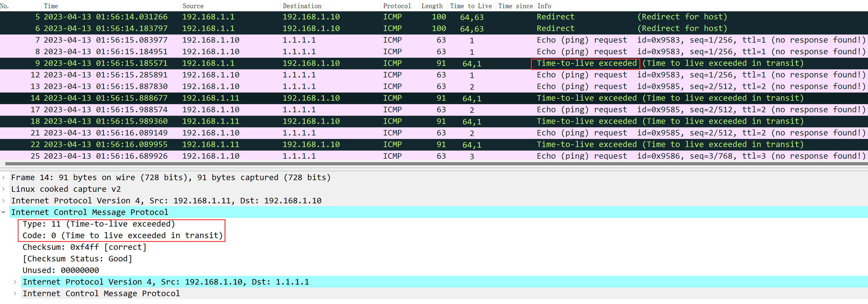Expand nested Internet Control Message Protocol row
Image resolution: width=868 pixels, height=304 pixels.
[x=15, y=293]
